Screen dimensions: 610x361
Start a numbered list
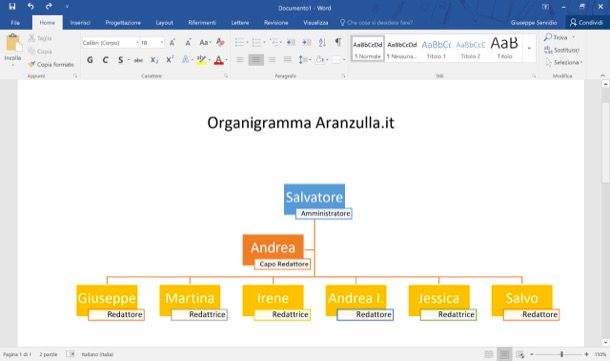tap(256, 42)
